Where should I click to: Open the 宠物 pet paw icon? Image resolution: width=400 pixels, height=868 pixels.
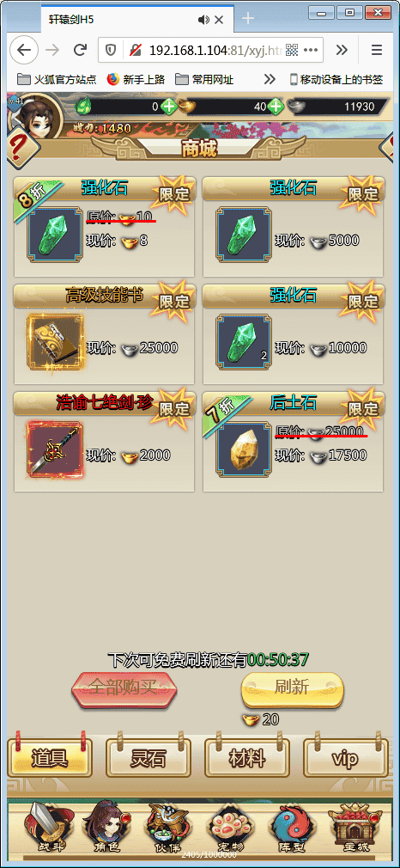[229, 828]
